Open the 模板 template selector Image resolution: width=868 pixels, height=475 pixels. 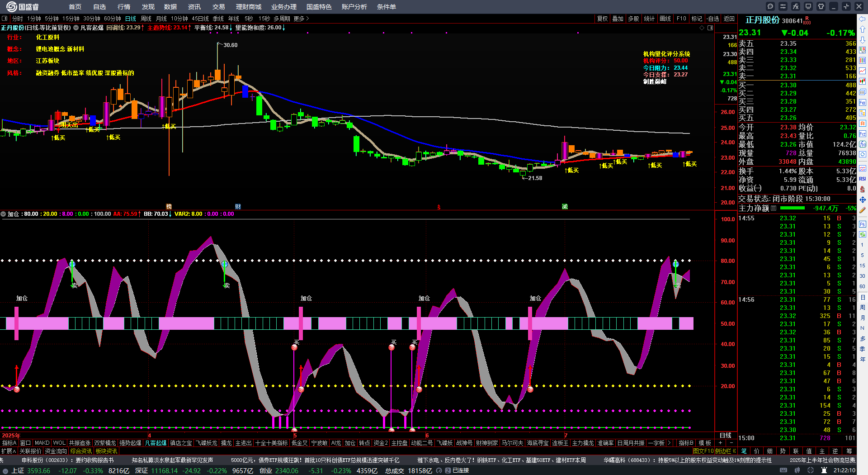coord(705,443)
